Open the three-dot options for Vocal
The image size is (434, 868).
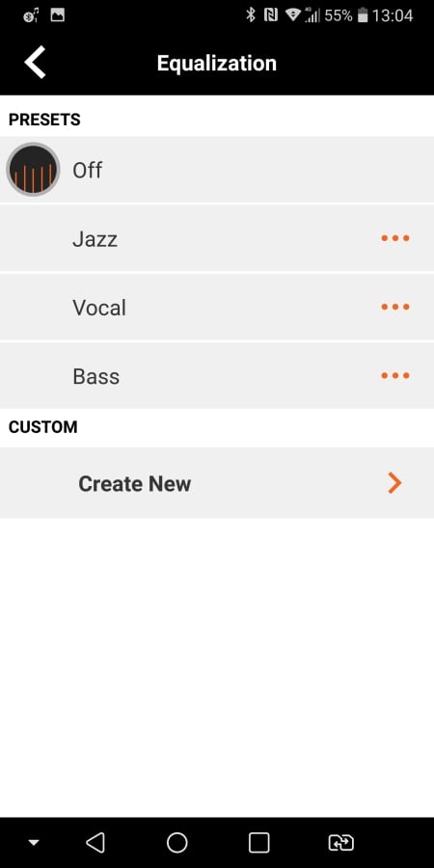click(x=395, y=308)
